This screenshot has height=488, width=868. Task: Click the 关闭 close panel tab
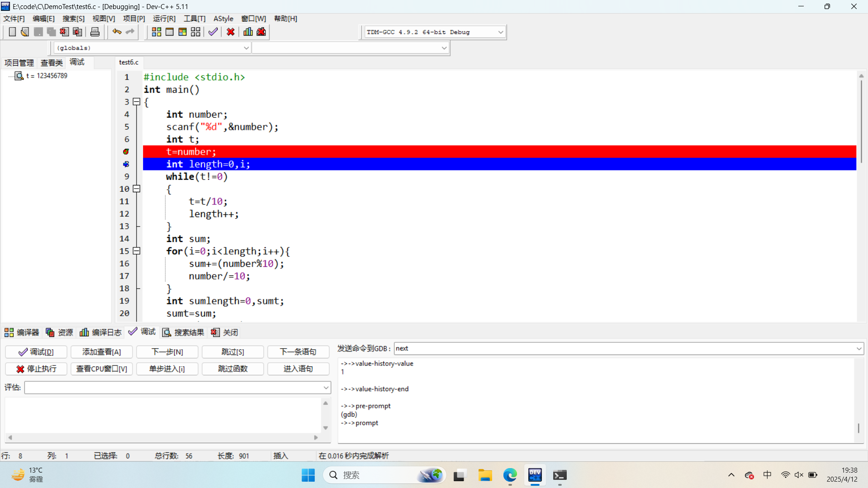tap(224, 332)
